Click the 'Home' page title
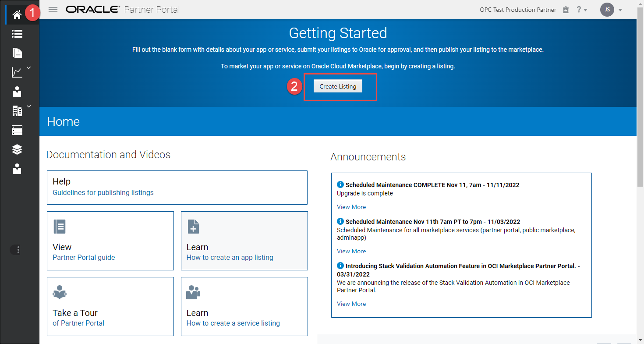Image resolution: width=644 pixels, height=344 pixels. (64, 121)
